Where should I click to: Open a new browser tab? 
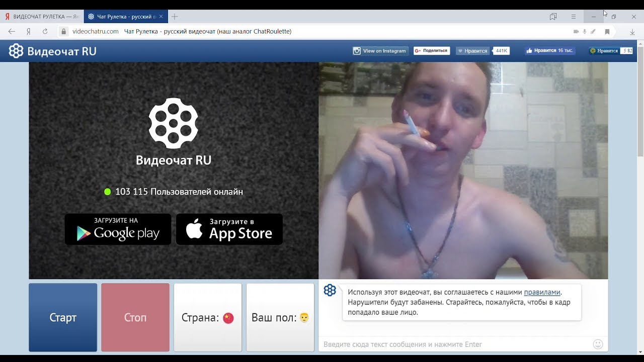175,17
